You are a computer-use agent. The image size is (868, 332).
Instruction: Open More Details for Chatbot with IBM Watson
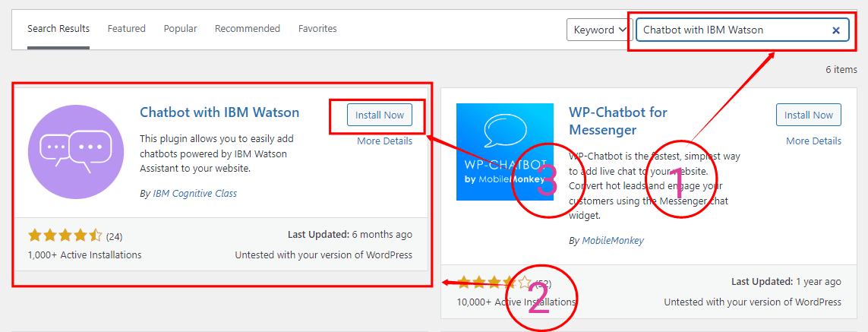coord(385,141)
